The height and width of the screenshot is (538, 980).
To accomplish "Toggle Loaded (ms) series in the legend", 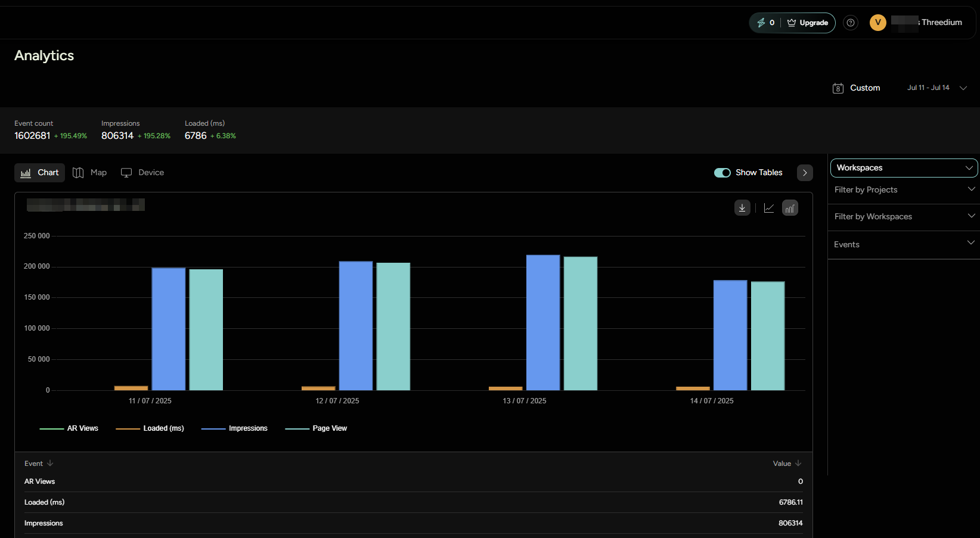I will tap(150, 428).
